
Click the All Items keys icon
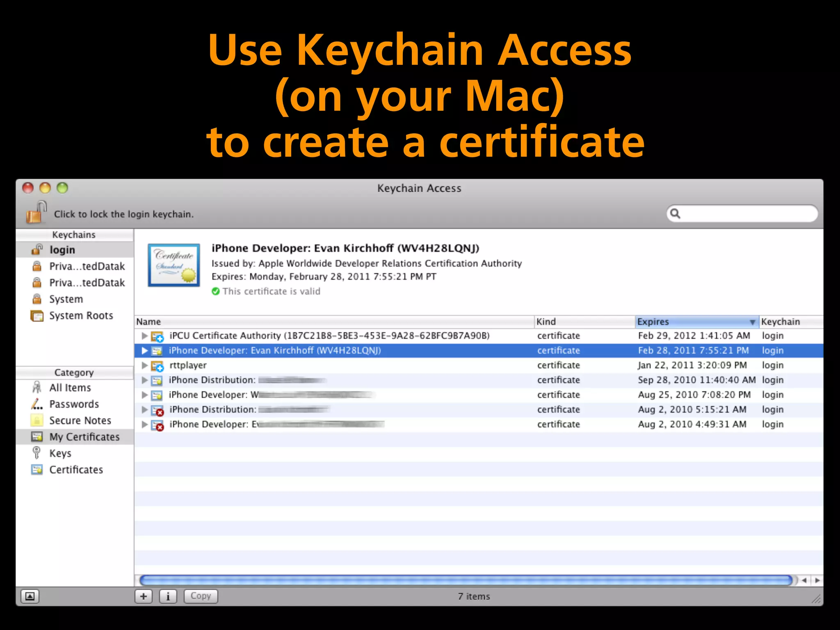point(37,387)
